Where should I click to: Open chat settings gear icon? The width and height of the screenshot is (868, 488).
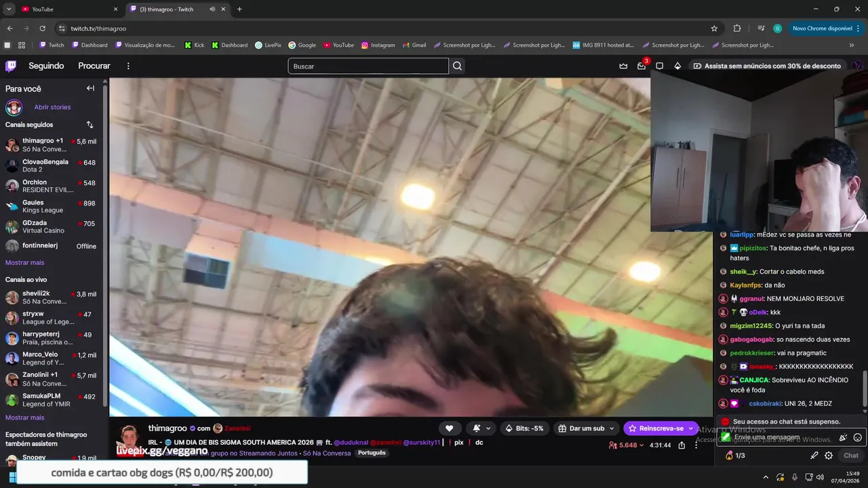829,455
